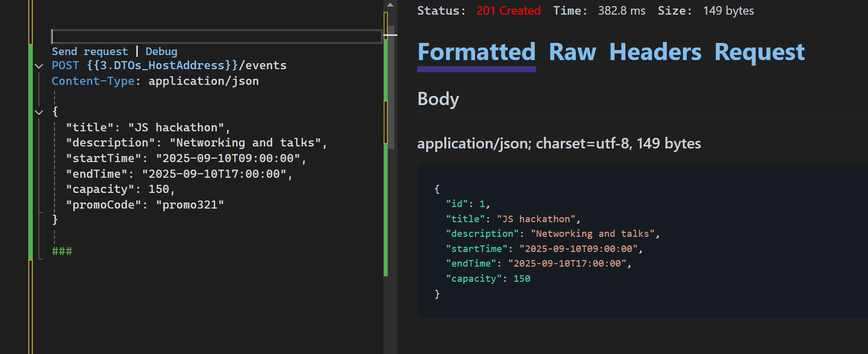This screenshot has height=354, width=868.
Task: Click the Content-Type header name
Action: [93, 81]
